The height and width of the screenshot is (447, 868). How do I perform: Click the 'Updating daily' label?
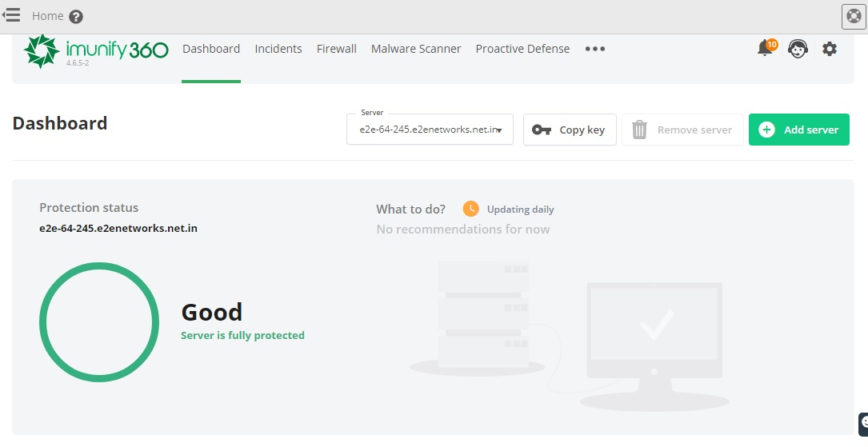[520, 210]
